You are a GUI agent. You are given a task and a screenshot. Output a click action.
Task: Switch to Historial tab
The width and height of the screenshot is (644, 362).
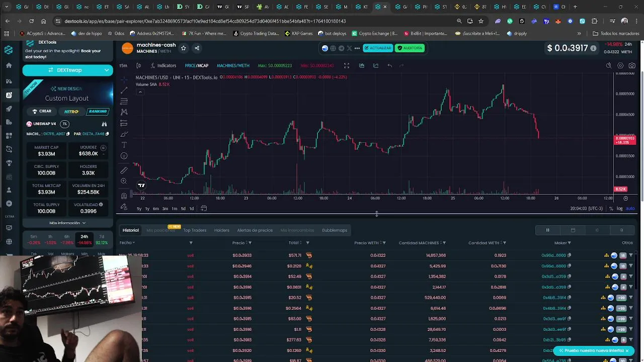pyautogui.click(x=130, y=230)
